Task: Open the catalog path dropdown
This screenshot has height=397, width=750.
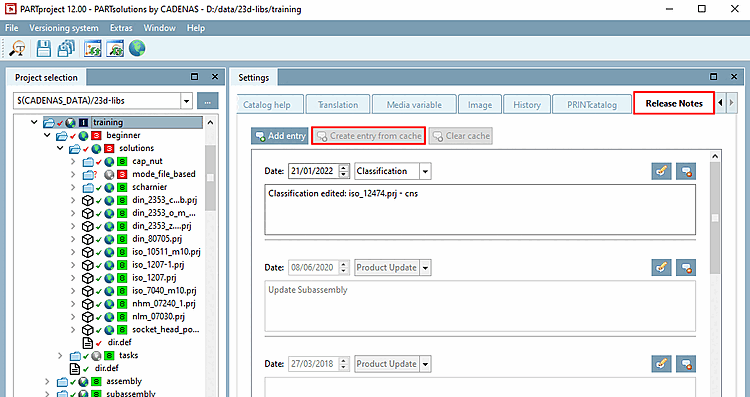Action: (x=186, y=101)
